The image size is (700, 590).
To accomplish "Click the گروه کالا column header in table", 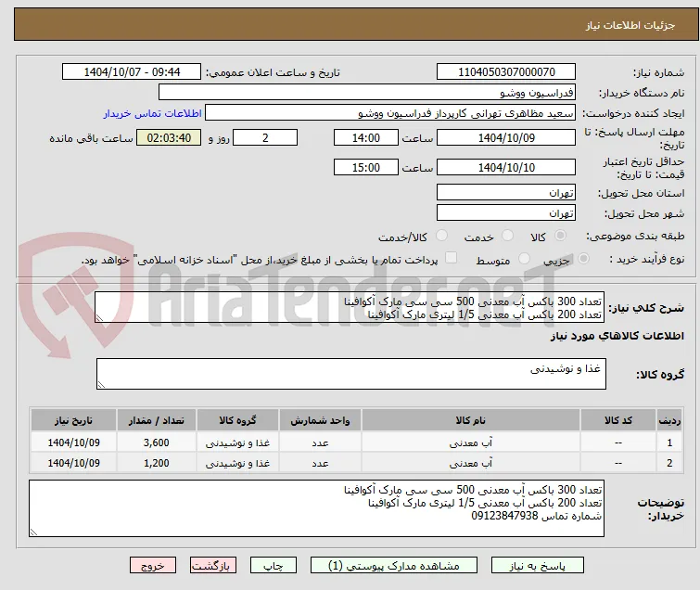I will pos(238,420).
